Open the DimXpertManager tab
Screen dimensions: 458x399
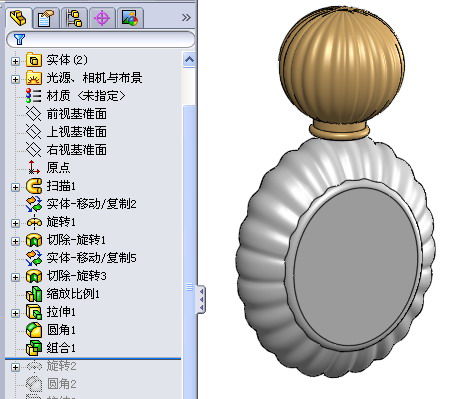click(102, 18)
